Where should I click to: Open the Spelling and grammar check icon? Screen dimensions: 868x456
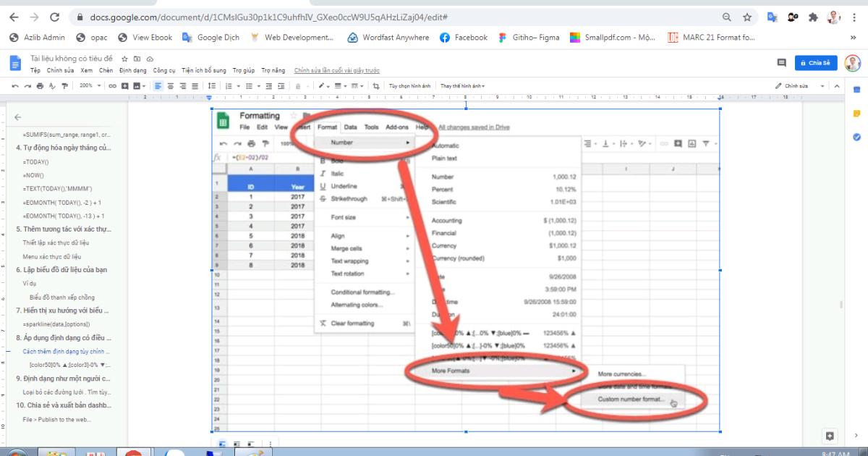(x=52, y=86)
